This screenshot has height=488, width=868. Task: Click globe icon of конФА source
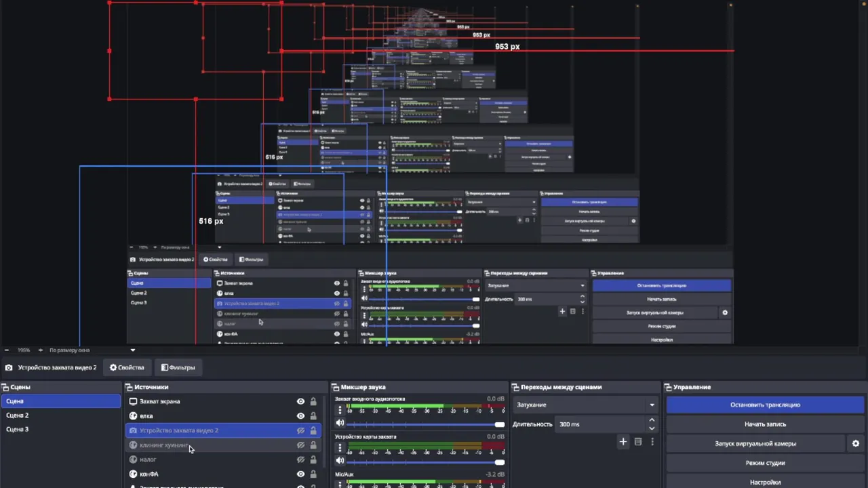133,474
